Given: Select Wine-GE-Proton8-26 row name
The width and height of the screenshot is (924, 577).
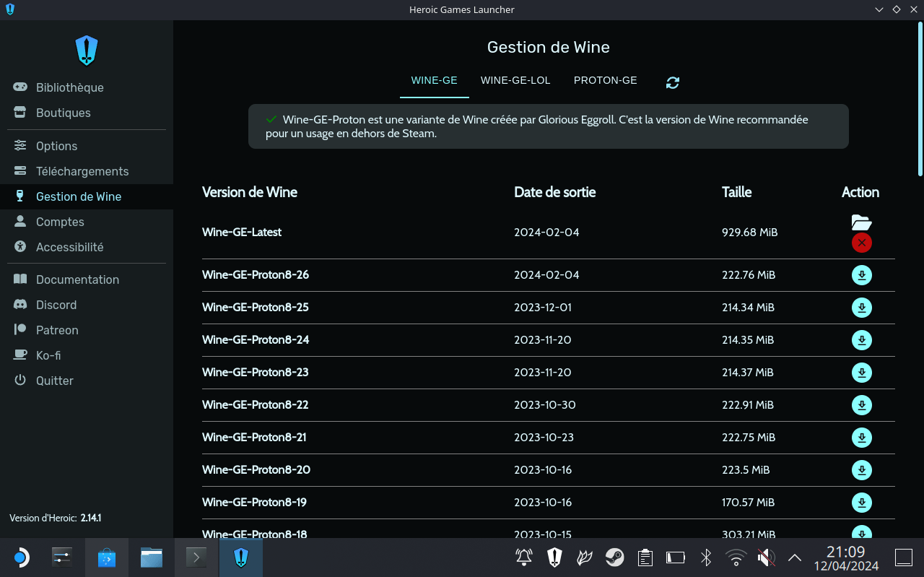Looking at the screenshot, I should tap(256, 275).
